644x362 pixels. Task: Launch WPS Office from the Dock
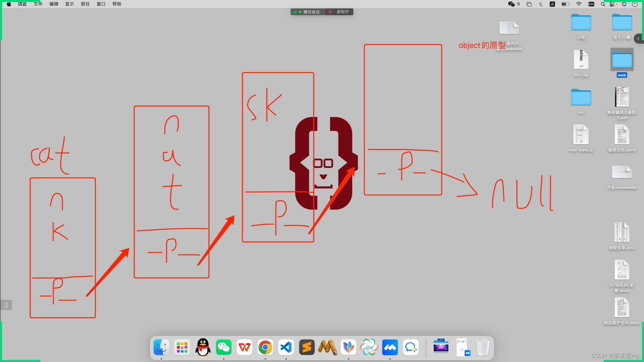pos(245,347)
